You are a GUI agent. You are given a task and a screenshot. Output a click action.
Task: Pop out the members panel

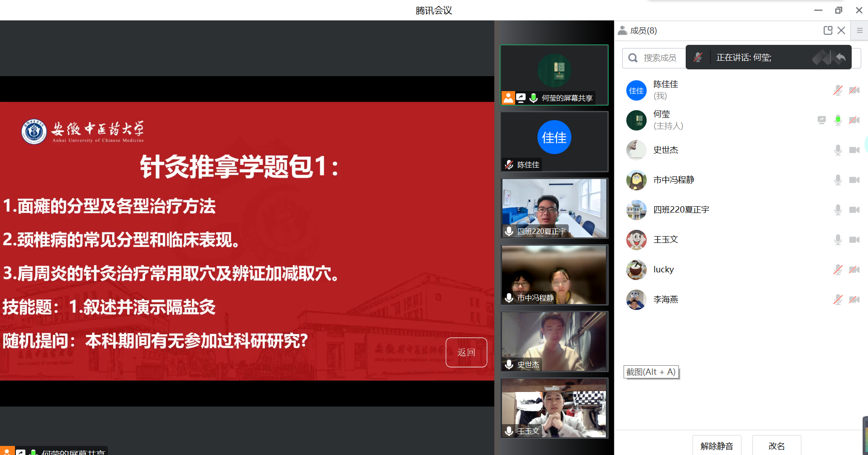(x=828, y=30)
